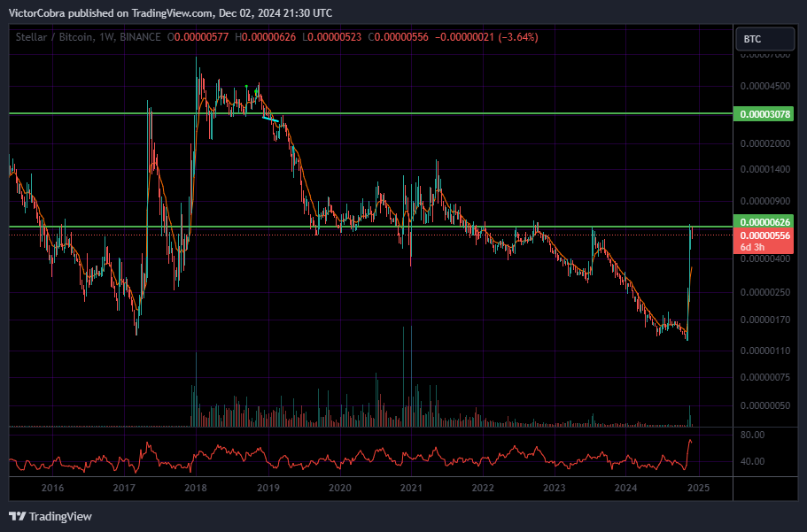This screenshot has width=807, height=532.
Task: Click the short cyan trendline near 2019
Action: point(271,120)
